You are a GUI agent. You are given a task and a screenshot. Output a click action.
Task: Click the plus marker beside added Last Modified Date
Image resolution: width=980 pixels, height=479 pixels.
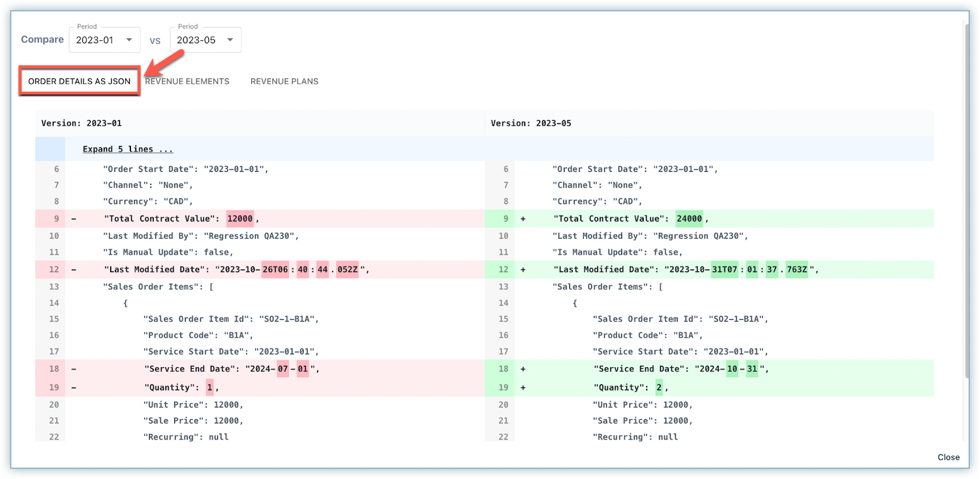[523, 270]
